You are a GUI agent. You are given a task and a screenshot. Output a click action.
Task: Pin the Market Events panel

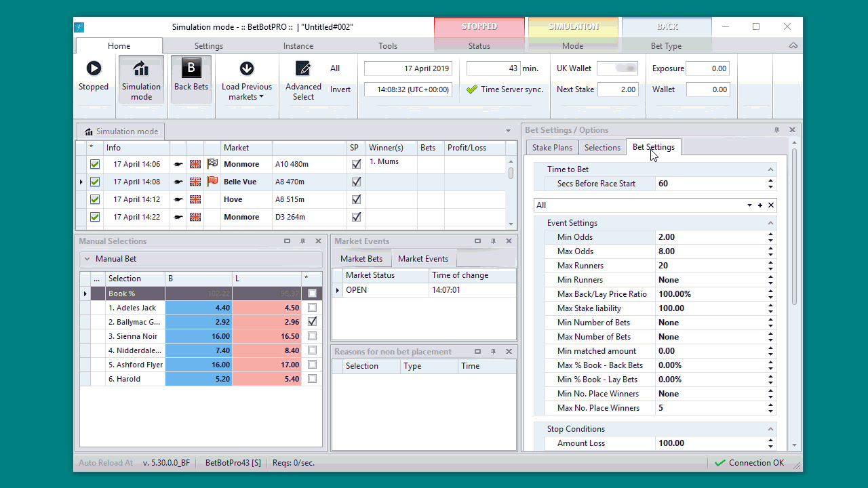494,241
